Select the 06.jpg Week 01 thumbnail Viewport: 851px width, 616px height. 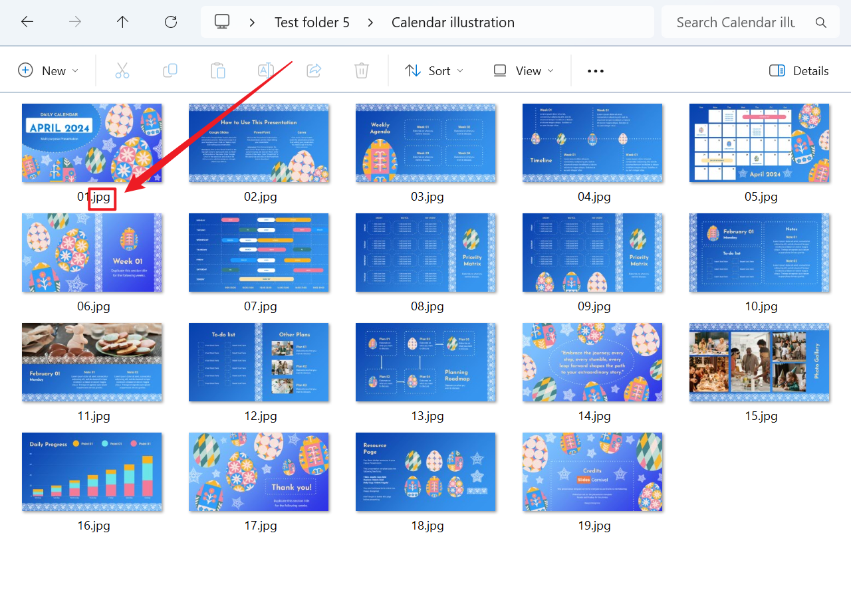pos(92,253)
